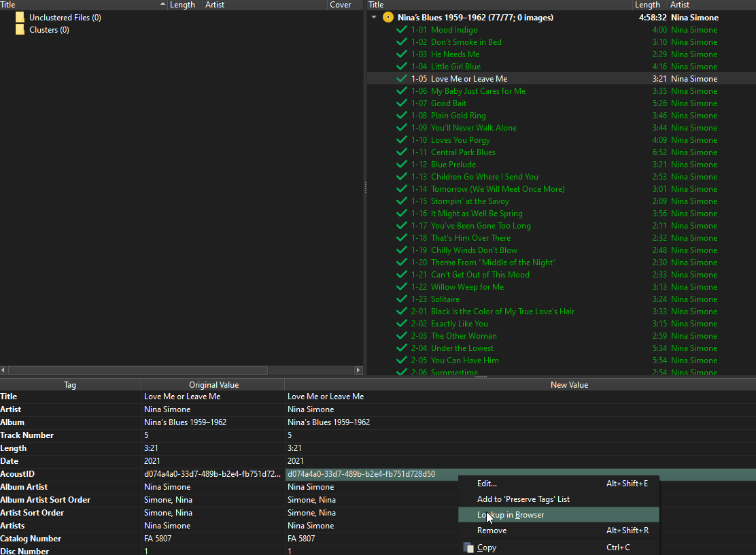756x555 pixels.
Task: Choose Lookup in Browser from the context menu
Action: tap(511, 515)
